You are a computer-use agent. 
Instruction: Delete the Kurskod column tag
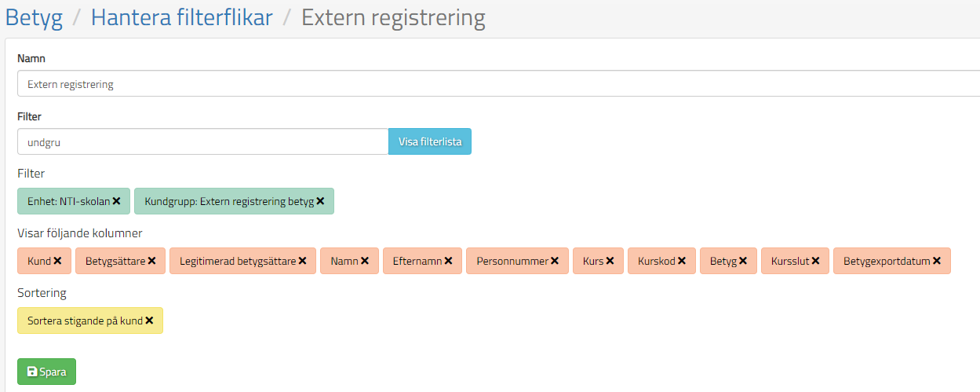click(x=682, y=261)
